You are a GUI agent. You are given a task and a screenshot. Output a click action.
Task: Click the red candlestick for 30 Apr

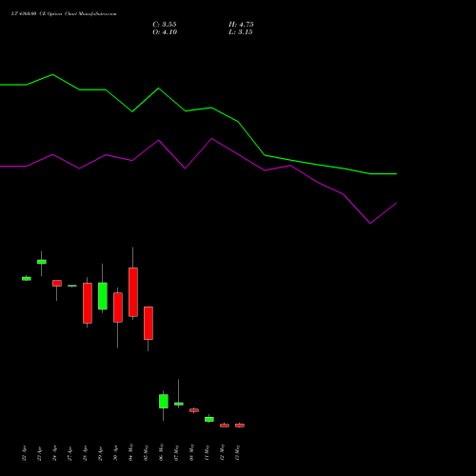coord(118,307)
